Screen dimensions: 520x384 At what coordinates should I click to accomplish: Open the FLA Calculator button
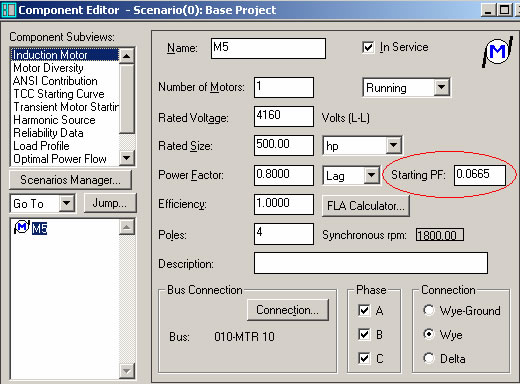click(366, 206)
